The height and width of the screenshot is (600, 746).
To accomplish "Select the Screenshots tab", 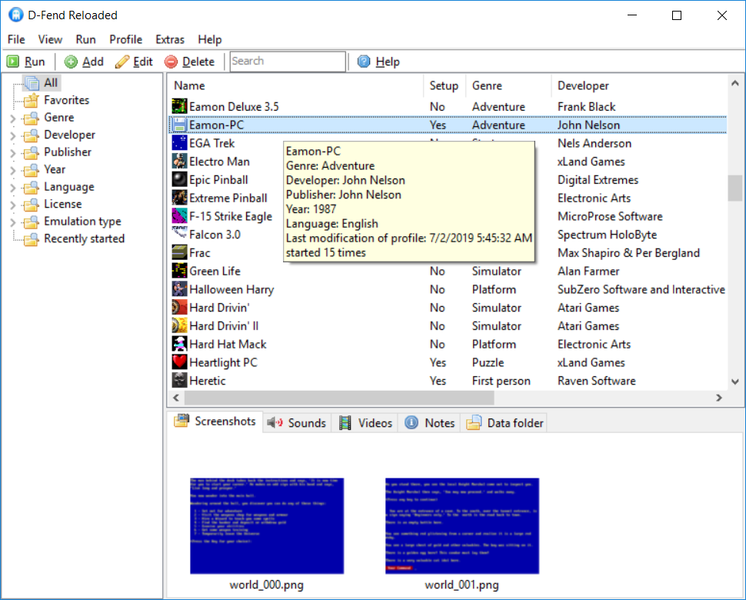I will 215,422.
